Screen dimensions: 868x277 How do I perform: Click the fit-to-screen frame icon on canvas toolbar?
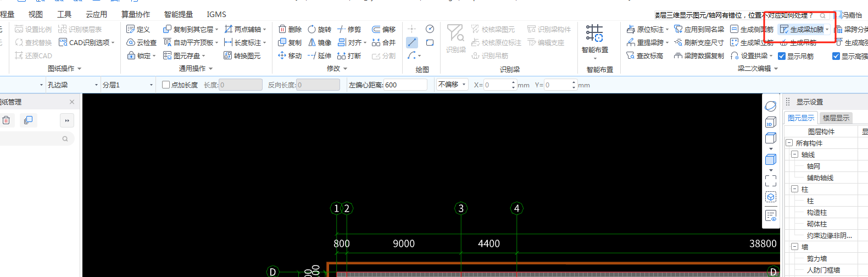pyautogui.click(x=770, y=180)
